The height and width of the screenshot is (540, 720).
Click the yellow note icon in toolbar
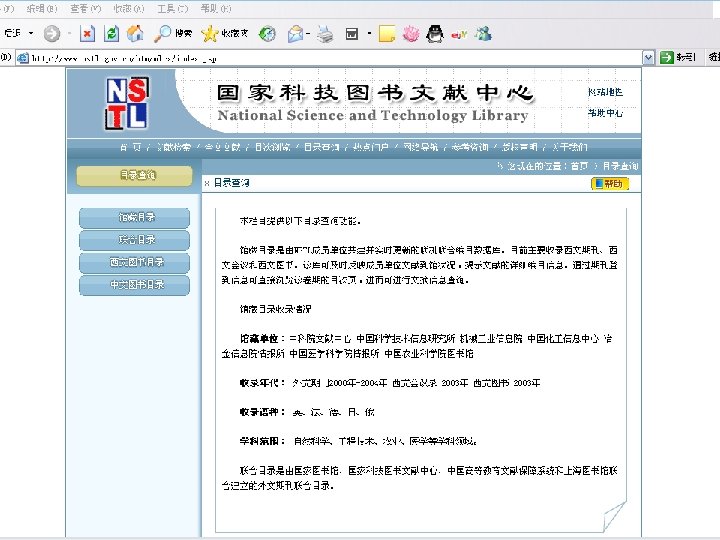387,34
